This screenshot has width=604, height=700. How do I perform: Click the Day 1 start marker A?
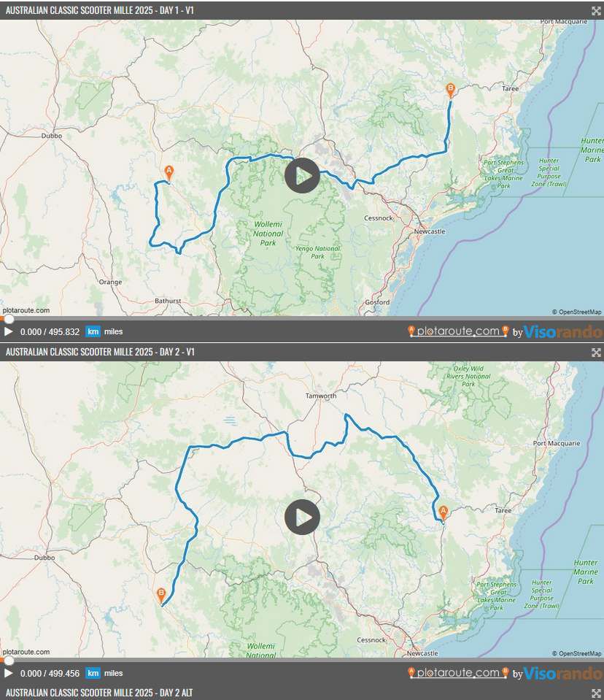pyautogui.click(x=169, y=172)
